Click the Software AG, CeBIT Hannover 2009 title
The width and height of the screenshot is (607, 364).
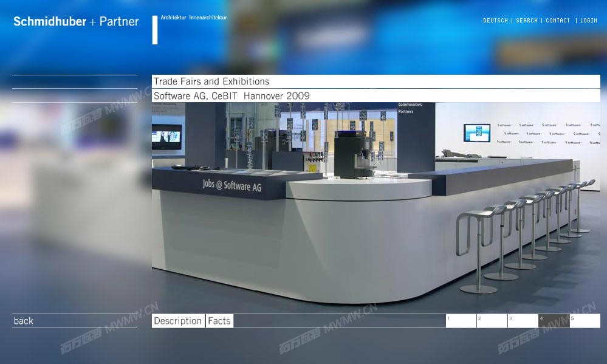pos(231,95)
